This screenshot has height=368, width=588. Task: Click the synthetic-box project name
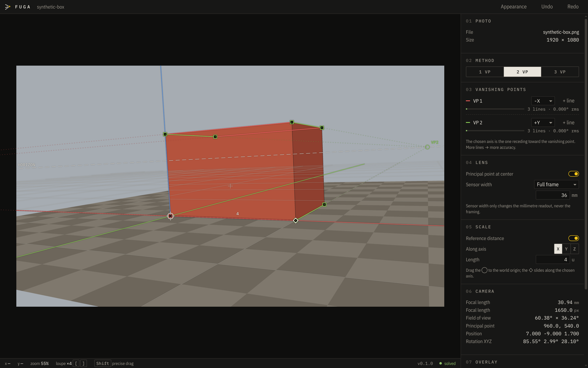tap(51, 7)
